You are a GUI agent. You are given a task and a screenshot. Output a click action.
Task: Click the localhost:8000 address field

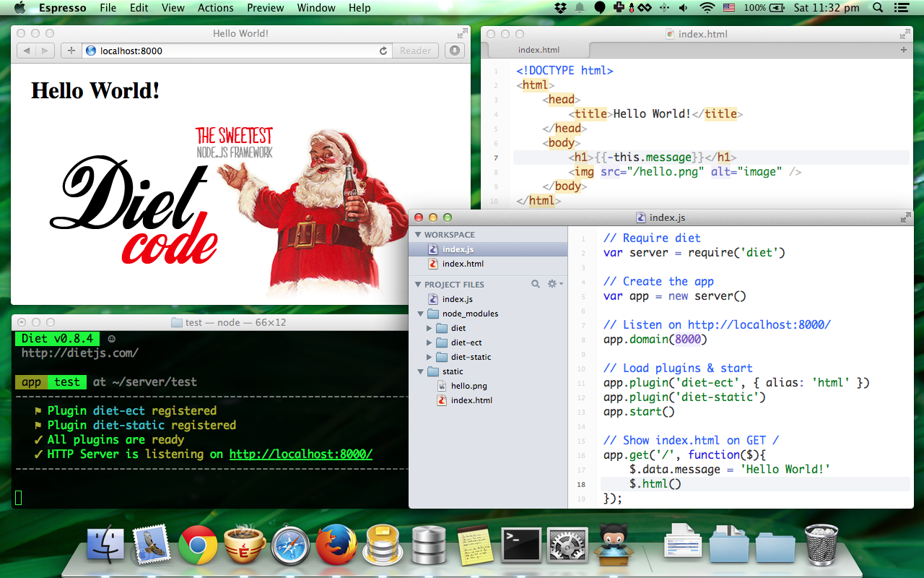click(x=237, y=51)
